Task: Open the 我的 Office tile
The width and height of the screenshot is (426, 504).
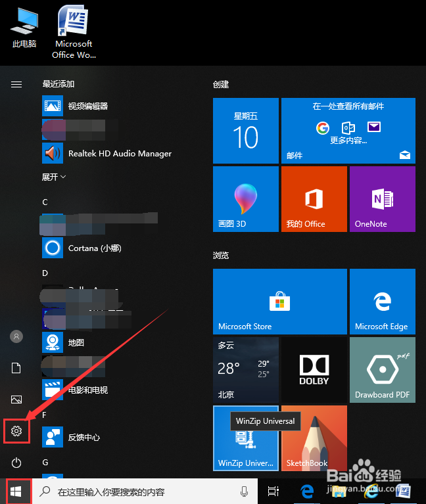Action: click(314, 199)
